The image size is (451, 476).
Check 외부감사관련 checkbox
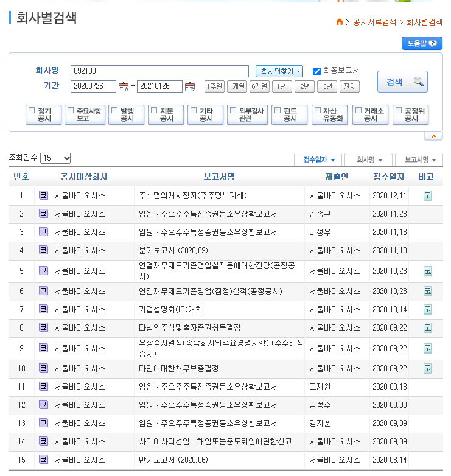pos(233,110)
